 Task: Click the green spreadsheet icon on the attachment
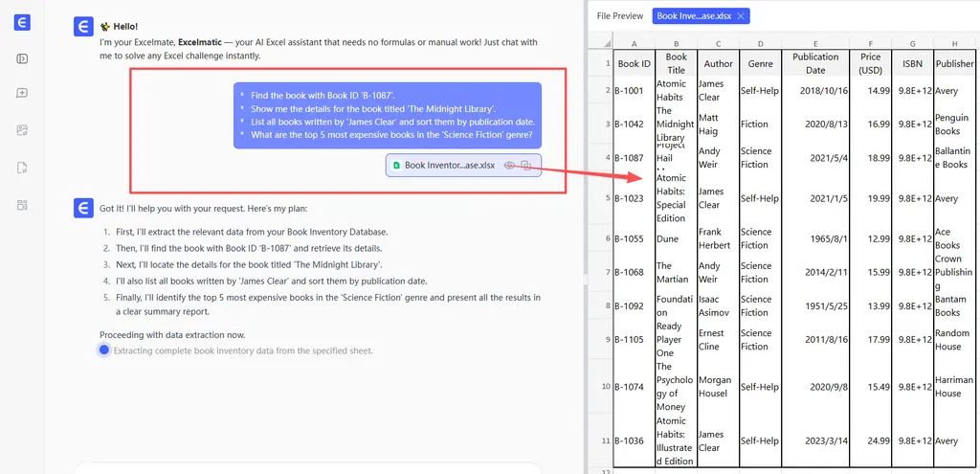tap(396, 166)
